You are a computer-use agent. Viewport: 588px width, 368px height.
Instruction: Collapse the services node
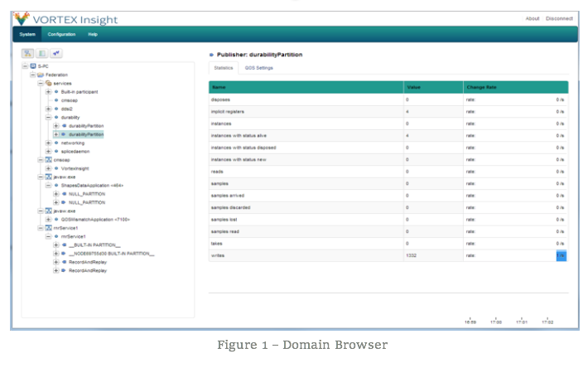coord(41,83)
